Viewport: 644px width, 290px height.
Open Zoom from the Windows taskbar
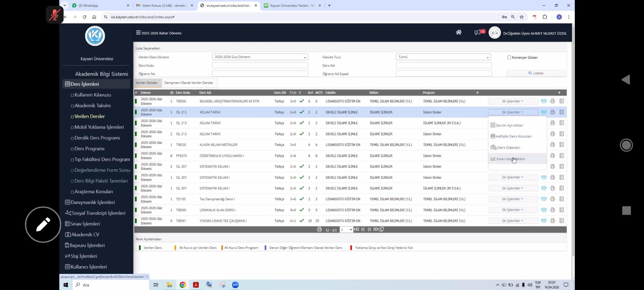235,285
